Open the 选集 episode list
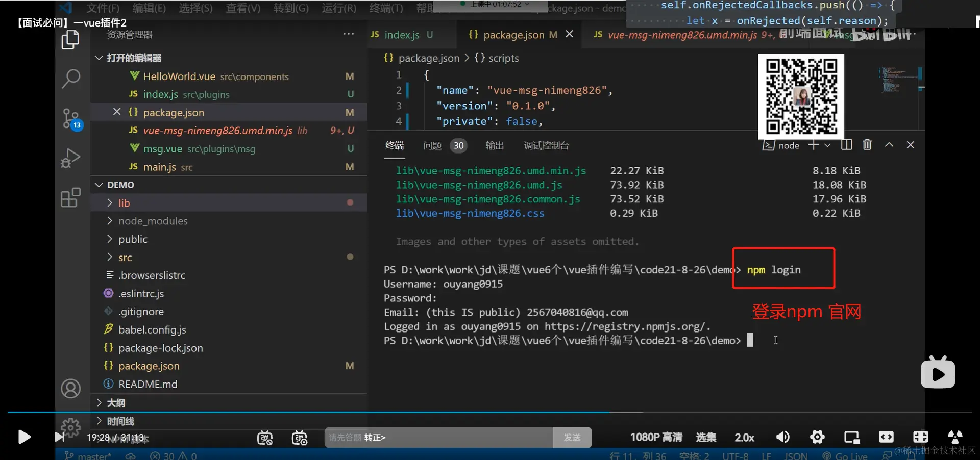Image resolution: width=980 pixels, height=460 pixels. click(706, 437)
